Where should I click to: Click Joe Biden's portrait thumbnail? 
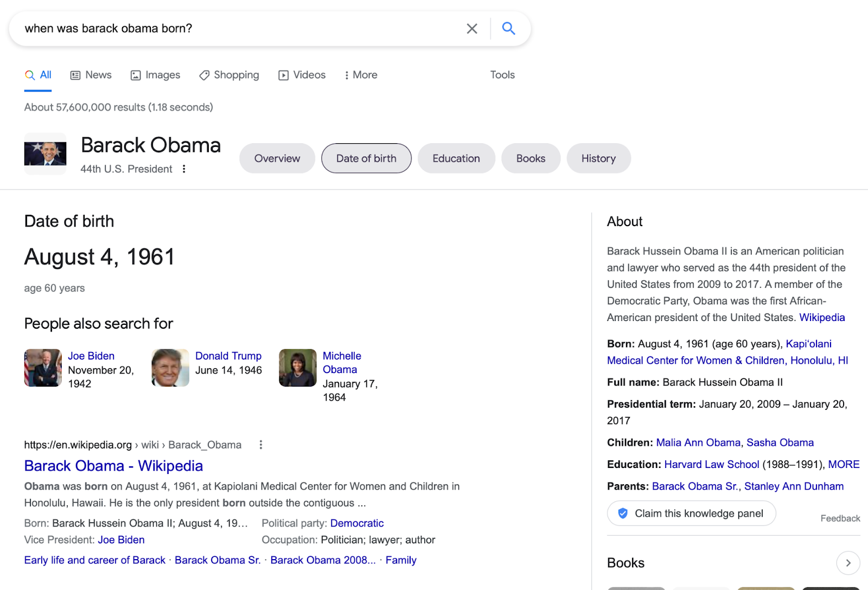click(x=43, y=368)
